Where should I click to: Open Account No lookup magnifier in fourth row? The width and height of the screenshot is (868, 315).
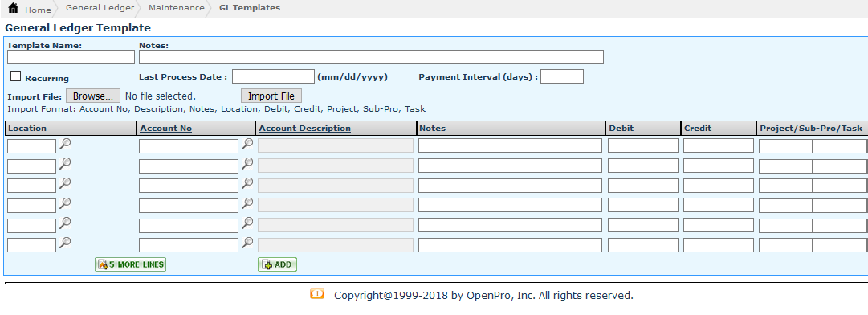click(x=247, y=204)
